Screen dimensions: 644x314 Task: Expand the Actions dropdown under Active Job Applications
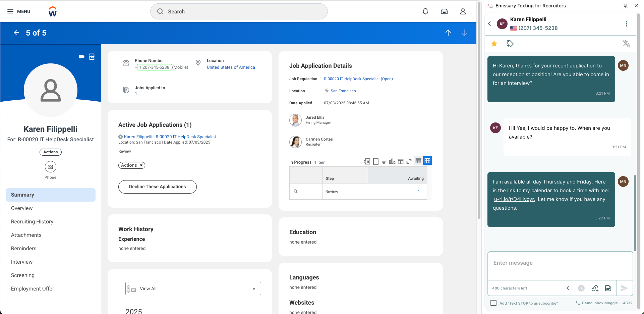click(x=131, y=165)
